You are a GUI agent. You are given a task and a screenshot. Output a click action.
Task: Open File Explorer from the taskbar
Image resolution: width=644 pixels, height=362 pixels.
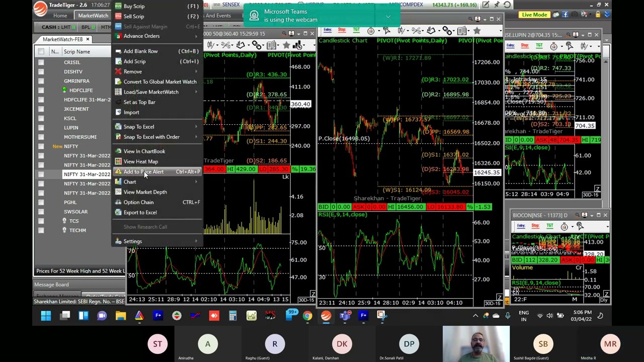(x=121, y=316)
